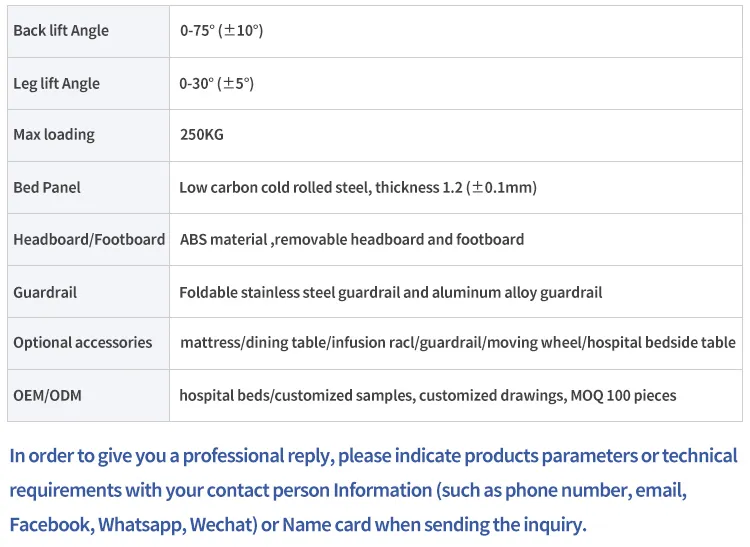Click the Guardrail row label

[45, 292]
